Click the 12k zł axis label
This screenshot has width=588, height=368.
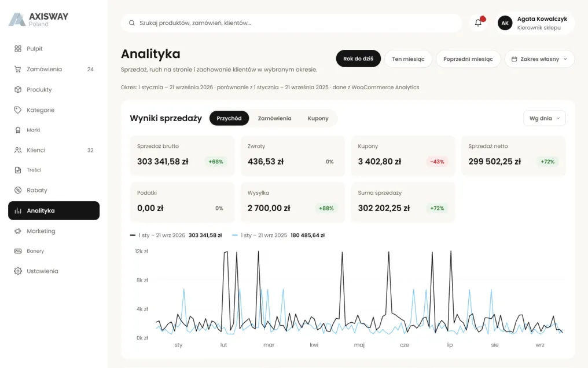click(141, 251)
